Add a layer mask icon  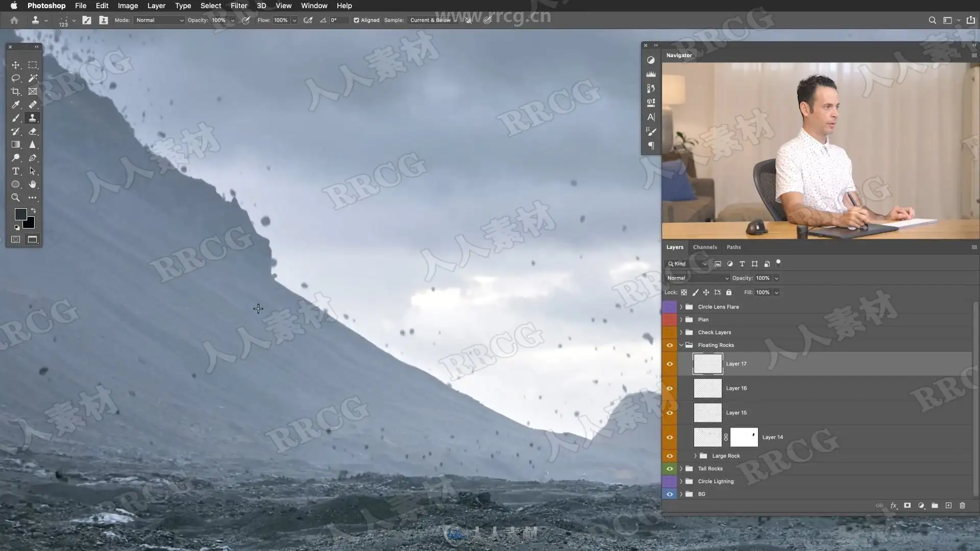point(907,506)
